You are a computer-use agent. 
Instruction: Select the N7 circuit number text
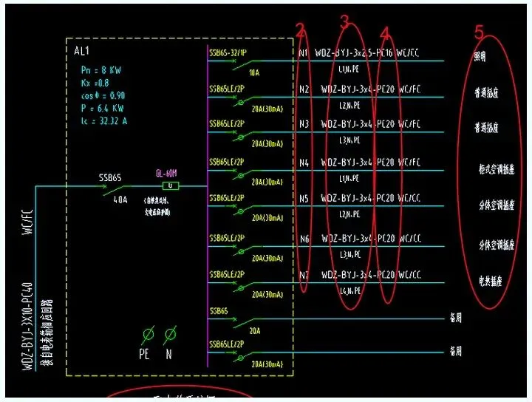coord(304,275)
